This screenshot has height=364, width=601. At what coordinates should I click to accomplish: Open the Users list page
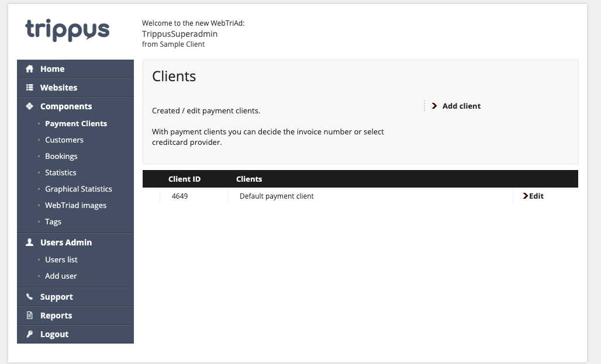pyautogui.click(x=61, y=260)
